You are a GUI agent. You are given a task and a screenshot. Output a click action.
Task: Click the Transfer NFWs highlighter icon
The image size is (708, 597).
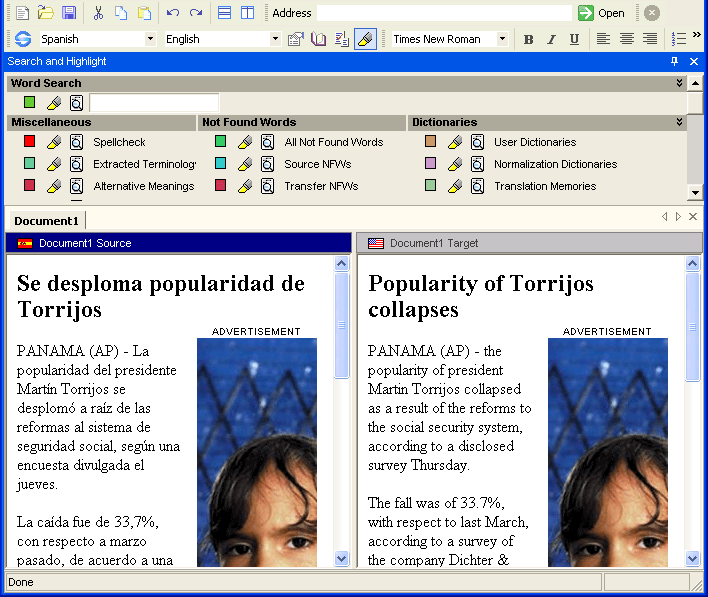tap(245, 186)
